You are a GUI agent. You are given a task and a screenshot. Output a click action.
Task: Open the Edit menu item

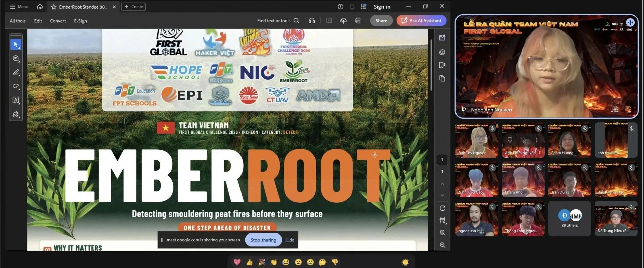(38, 21)
